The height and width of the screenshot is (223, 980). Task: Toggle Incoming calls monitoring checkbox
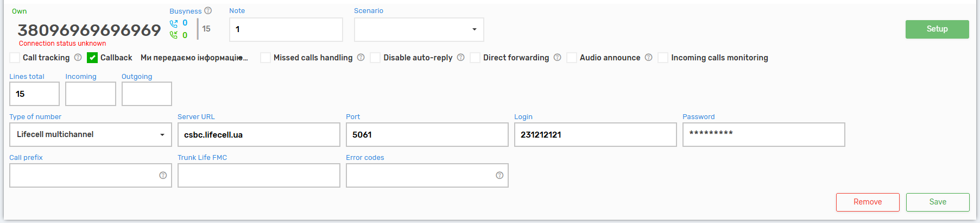click(x=663, y=58)
